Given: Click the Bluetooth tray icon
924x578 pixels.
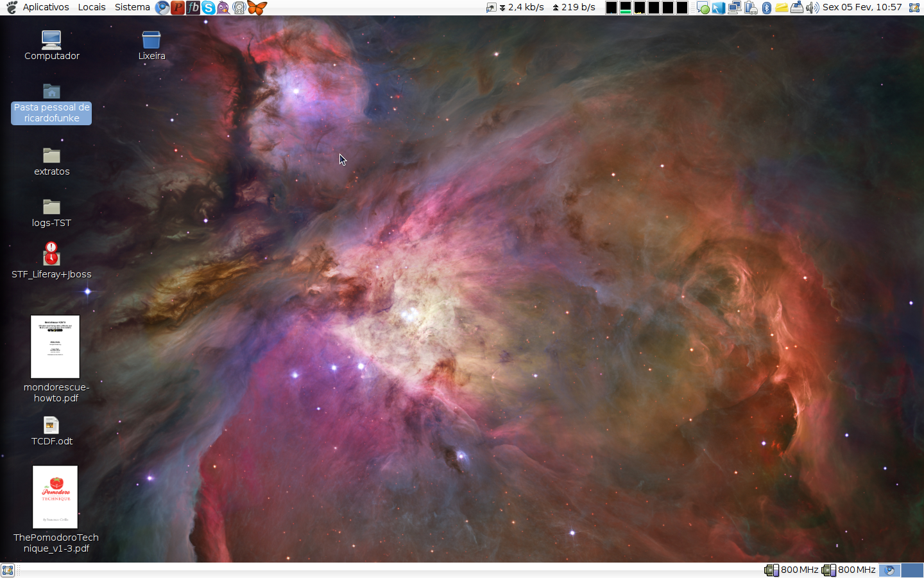Looking at the screenshot, I should coord(766,8).
